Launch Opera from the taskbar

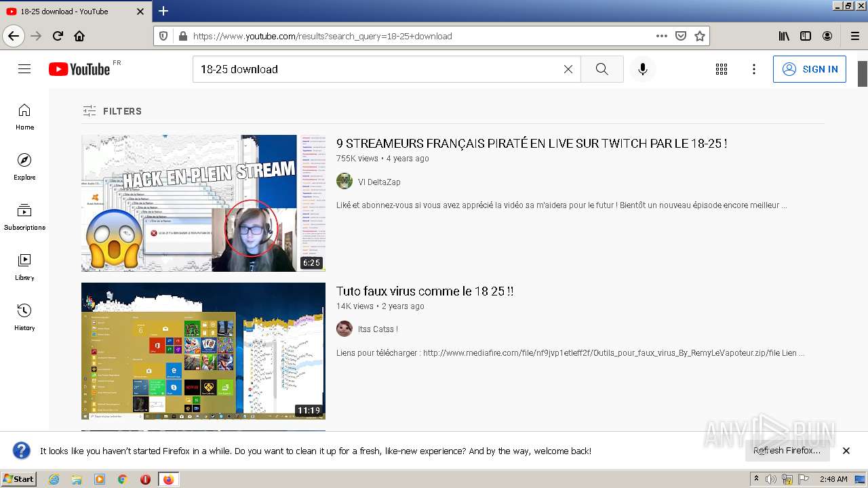145,479
